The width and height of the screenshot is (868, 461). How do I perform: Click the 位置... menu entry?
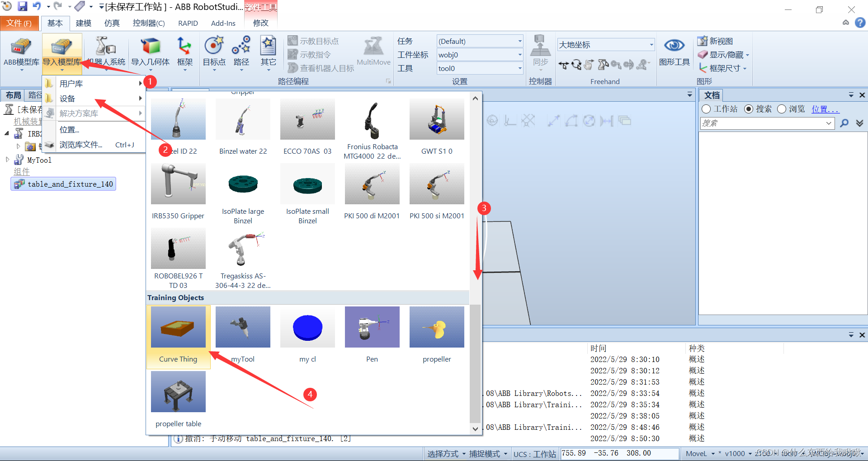pyautogui.click(x=94, y=130)
